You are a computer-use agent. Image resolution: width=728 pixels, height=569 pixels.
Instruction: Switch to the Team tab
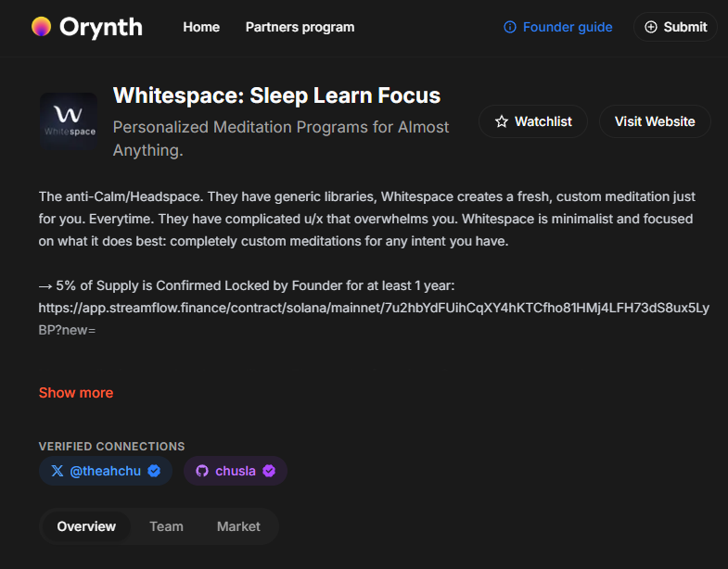(x=166, y=526)
